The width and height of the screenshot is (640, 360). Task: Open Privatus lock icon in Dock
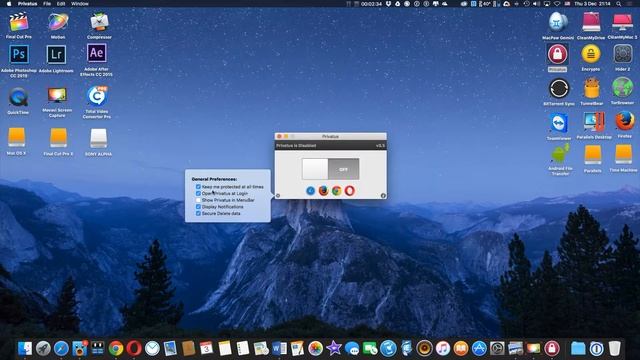pyautogui.click(x=552, y=348)
